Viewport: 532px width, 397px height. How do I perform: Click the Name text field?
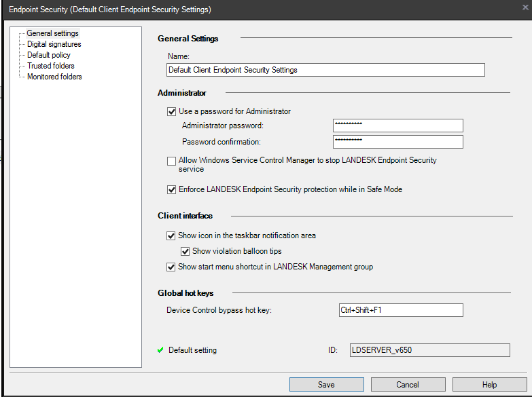(325, 70)
